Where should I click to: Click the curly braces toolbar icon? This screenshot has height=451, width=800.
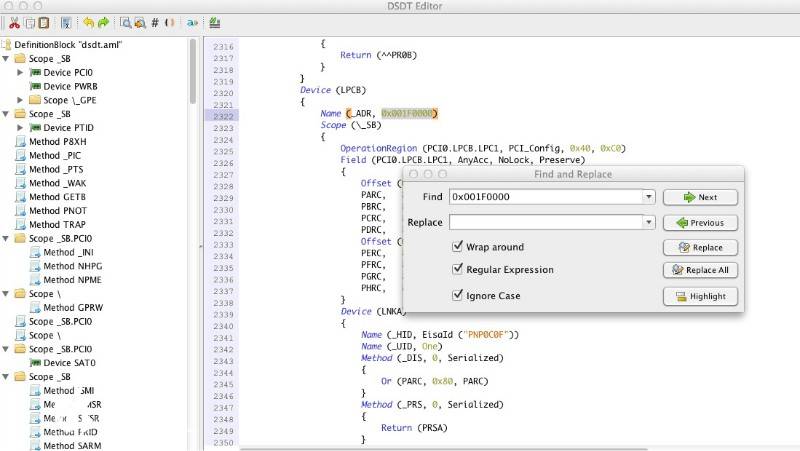168,22
